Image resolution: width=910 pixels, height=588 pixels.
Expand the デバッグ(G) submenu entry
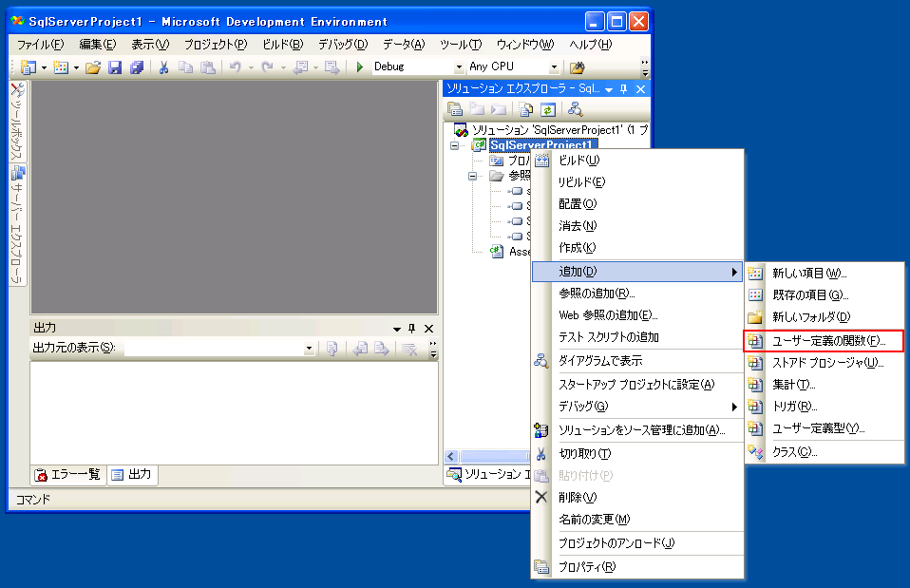pos(637,407)
